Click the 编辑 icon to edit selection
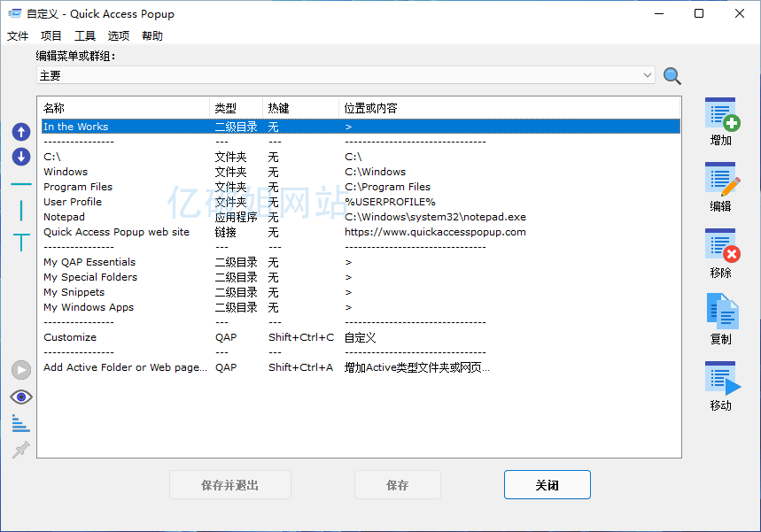The width and height of the screenshot is (761, 532). (x=720, y=184)
